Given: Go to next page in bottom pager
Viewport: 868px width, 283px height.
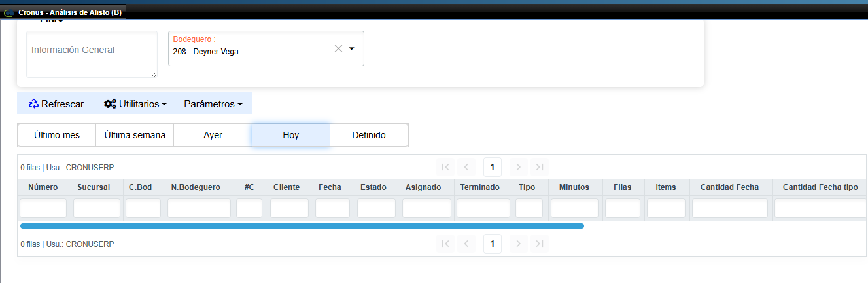Looking at the screenshot, I should 518,244.
